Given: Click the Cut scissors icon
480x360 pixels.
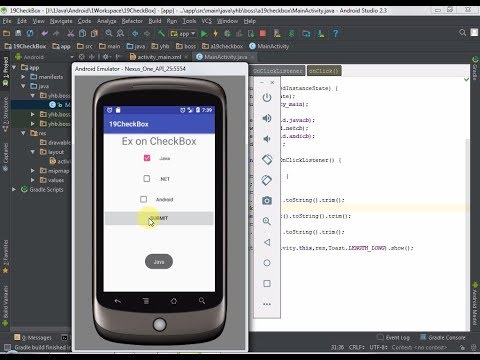Looking at the screenshot, I should click(70, 33).
